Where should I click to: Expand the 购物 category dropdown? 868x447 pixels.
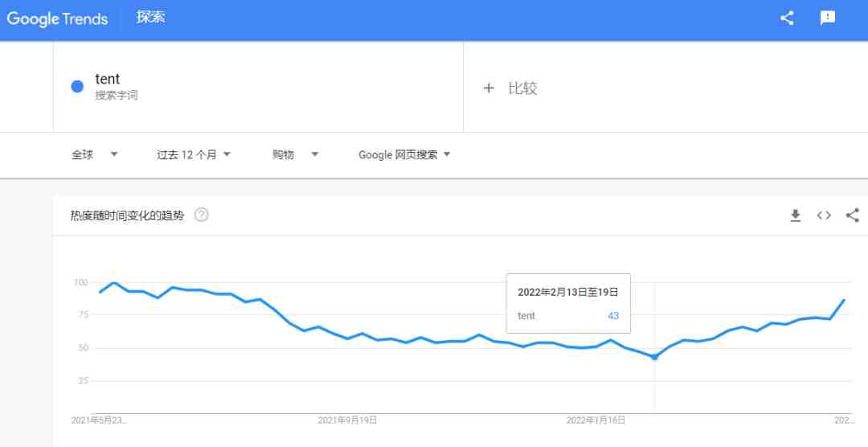click(295, 154)
